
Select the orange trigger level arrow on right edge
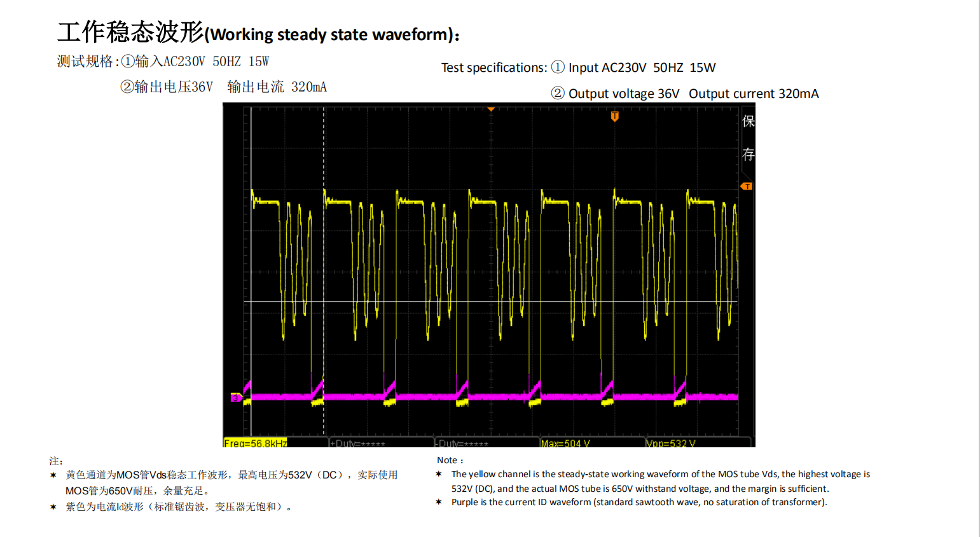click(x=747, y=186)
